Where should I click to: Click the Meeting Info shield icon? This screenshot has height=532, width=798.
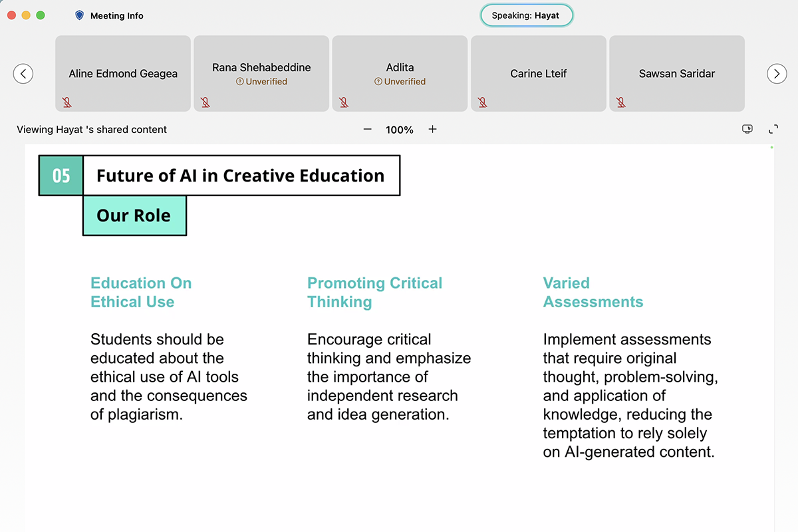pos(80,15)
